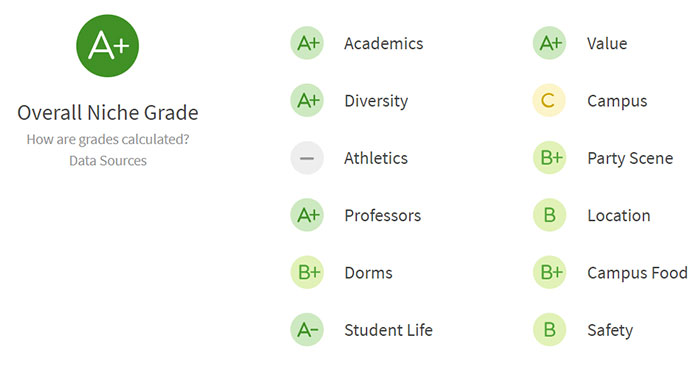Click the Campus Food category label
The image size is (700, 366).
click(x=637, y=273)
